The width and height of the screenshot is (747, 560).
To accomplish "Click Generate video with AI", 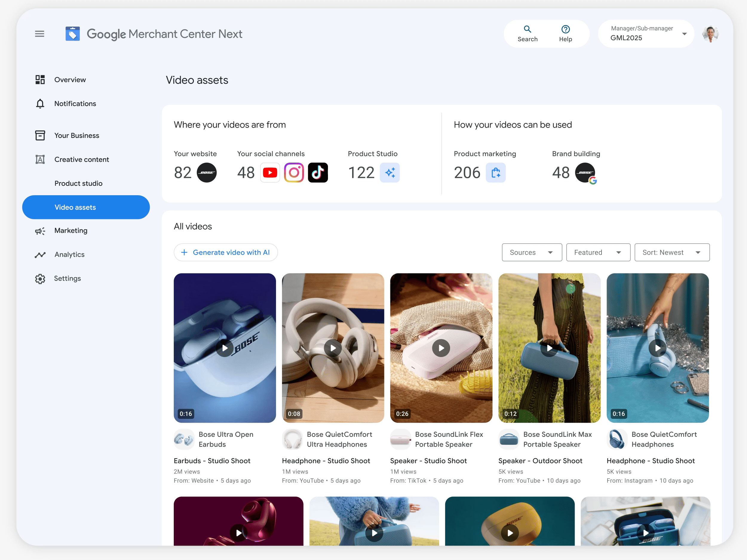I will click(226, 252).
